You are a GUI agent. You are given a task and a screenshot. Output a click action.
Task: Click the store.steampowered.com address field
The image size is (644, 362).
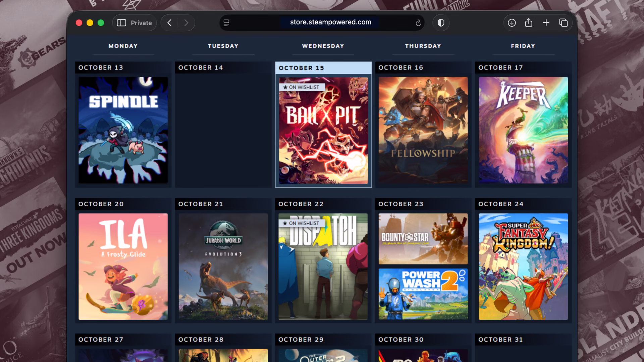pos(330,22)
